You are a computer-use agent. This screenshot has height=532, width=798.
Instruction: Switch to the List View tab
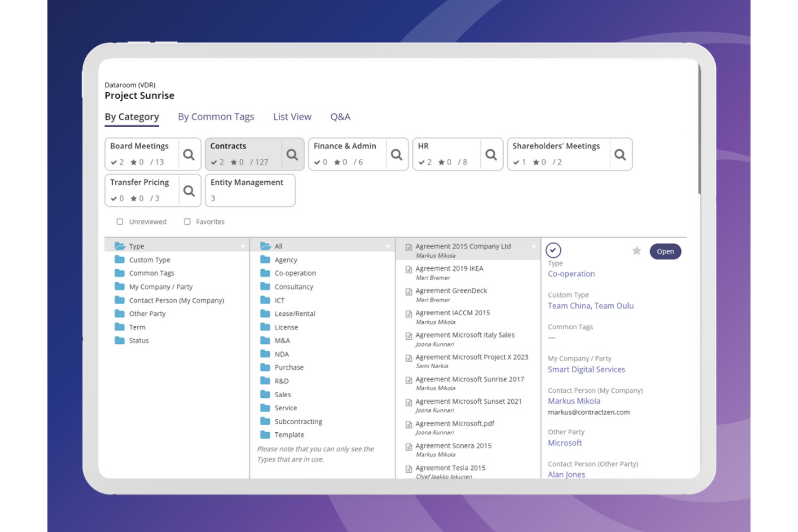pos(292,116)
